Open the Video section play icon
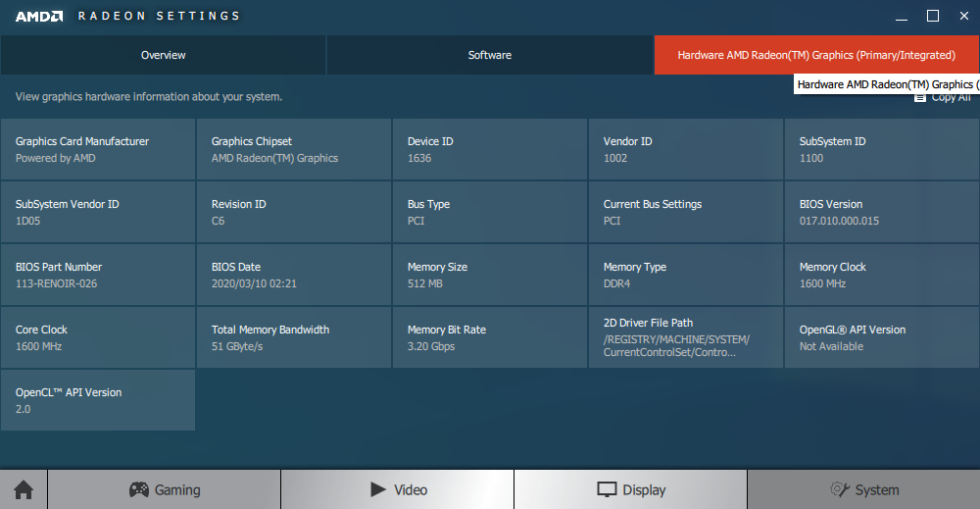Viewport: 980px width, 509px height. 378,489
